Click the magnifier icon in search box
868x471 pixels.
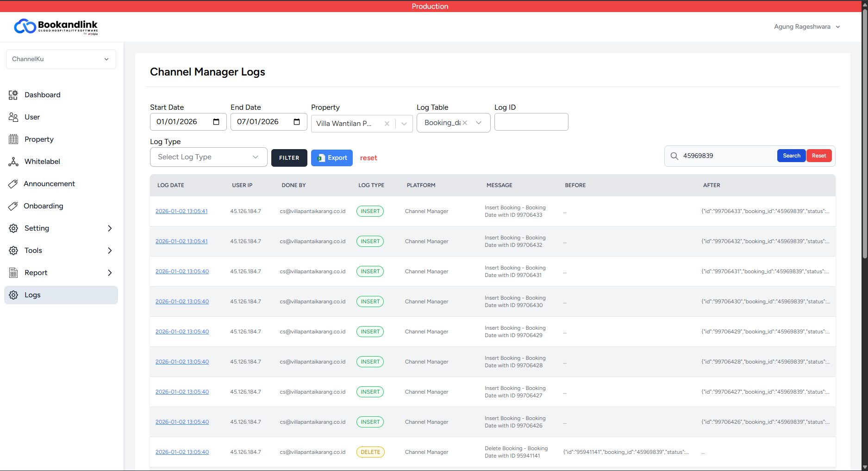[x=674, y=156]
